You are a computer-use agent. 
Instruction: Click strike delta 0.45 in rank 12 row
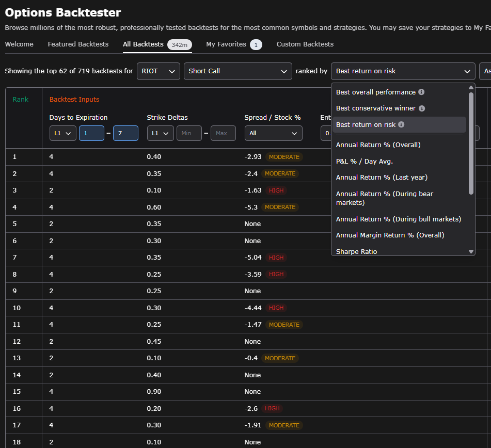coord(154,342)
